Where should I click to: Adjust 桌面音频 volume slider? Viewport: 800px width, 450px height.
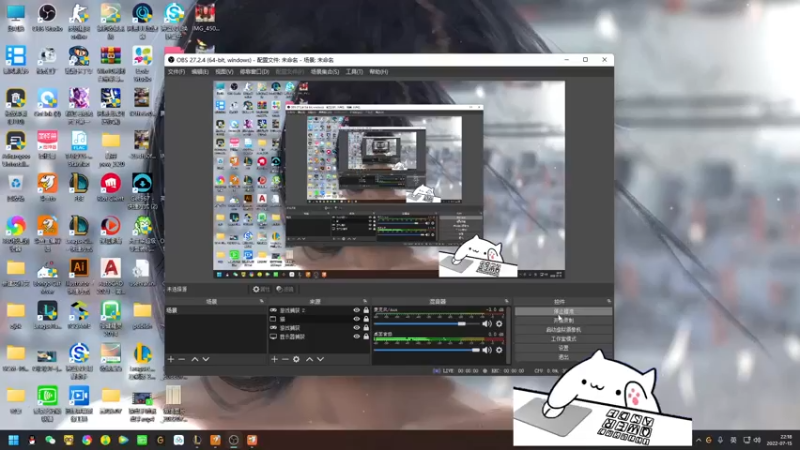(x=427, y=350)
